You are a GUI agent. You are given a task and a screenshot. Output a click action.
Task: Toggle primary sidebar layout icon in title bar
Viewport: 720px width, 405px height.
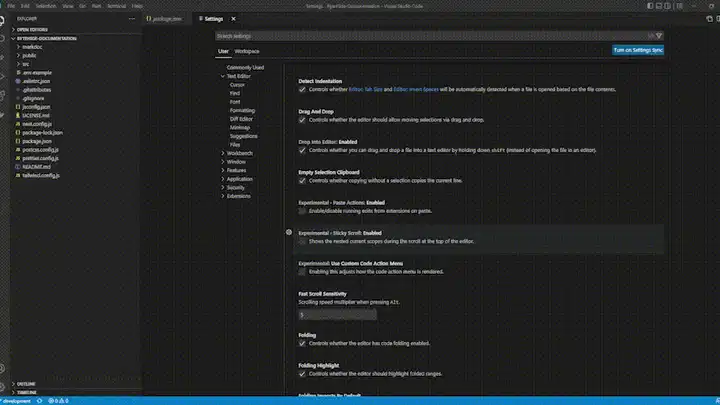tap(650, 6)
